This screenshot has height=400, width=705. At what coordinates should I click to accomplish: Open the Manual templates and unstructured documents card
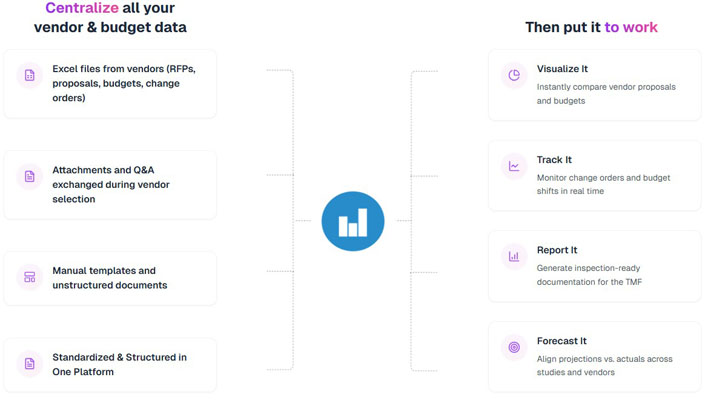[110, 278]
